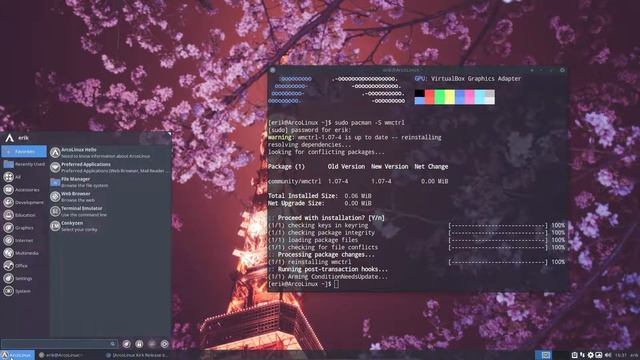Click the magnifier icon in search field
Image resolution: width=640 pixels, height=360 pixels.
click(x=113, y=344)
